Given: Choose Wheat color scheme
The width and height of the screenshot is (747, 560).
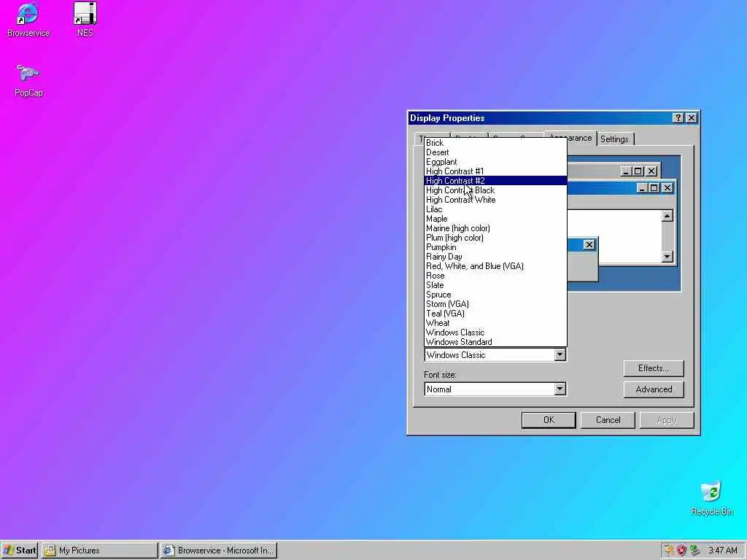Looking at the screenshot, I should pyautogui.click(x=495, y=323).
